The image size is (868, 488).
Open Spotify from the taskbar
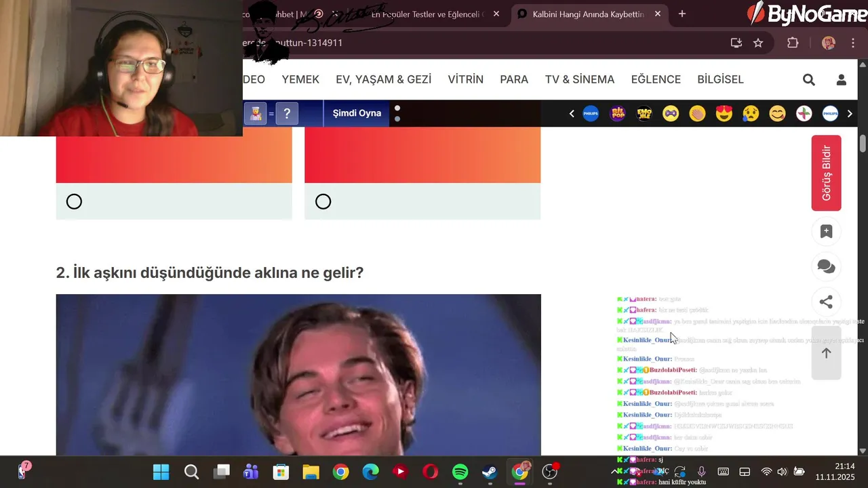(x=460, y=472)
